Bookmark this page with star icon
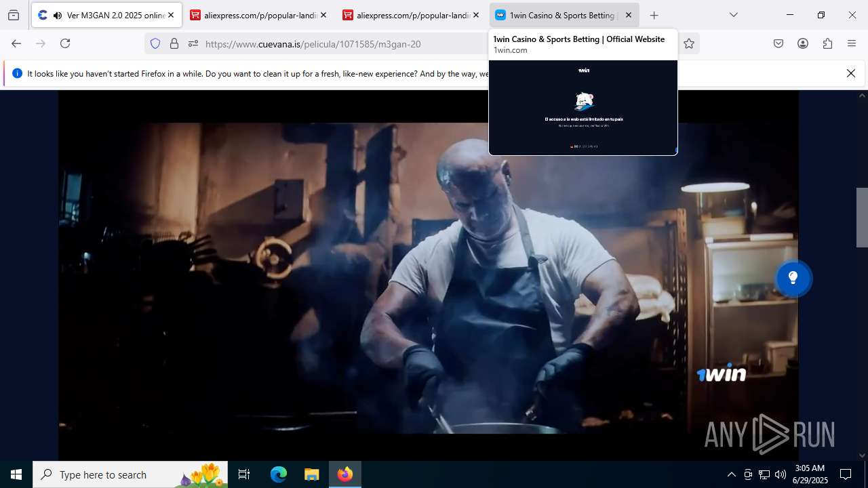 pyautogui.click(x=689, y=43)
